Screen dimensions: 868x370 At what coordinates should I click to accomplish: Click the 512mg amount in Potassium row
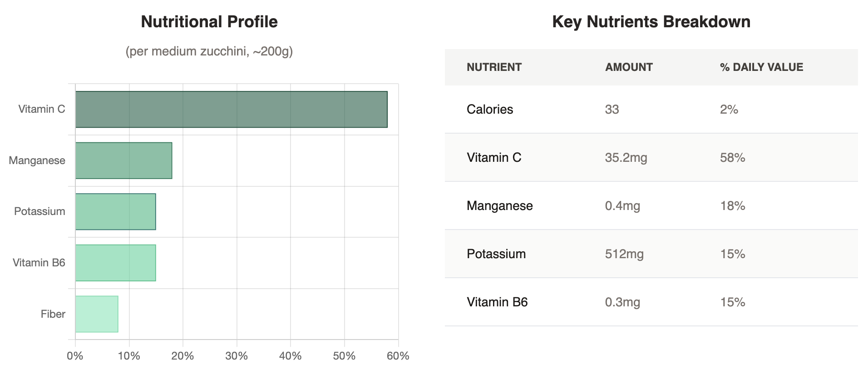(624, 254)
